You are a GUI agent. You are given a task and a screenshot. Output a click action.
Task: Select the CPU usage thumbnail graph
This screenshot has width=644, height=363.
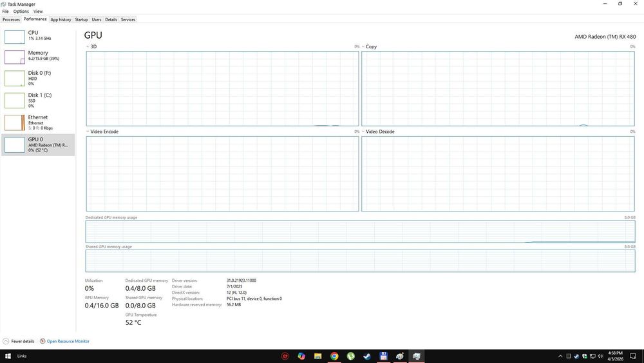point(14,37)
